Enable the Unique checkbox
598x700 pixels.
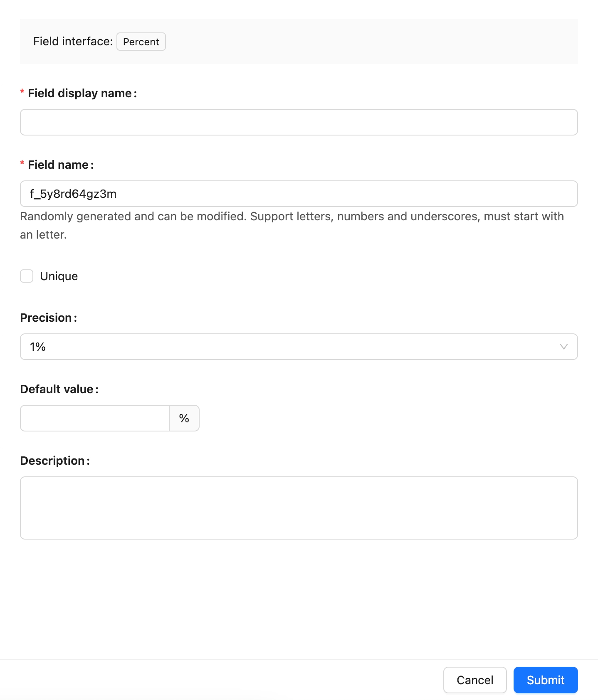pyautogui.click(x=27, y=276)
